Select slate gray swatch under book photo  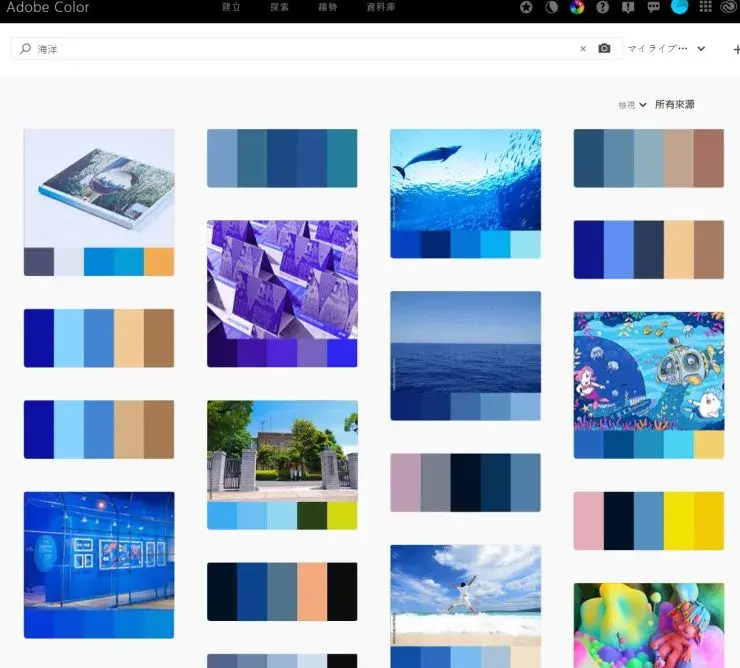click(x=39, y=262)
